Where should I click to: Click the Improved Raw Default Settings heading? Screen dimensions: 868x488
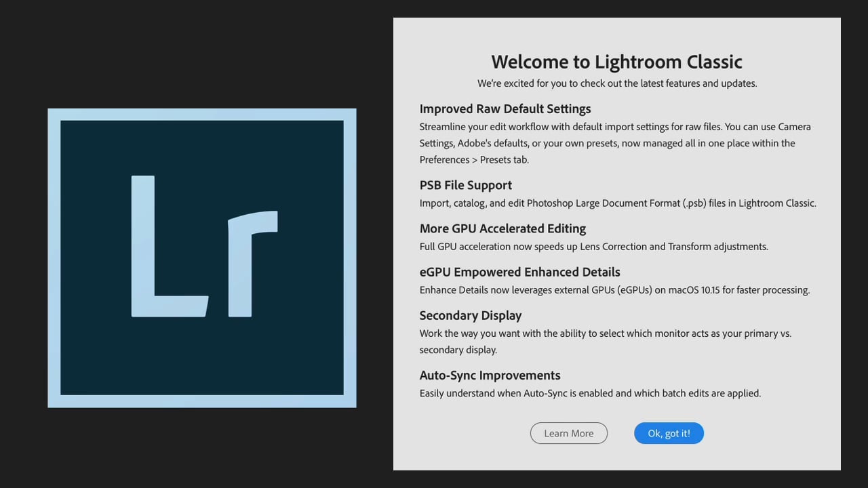(x=505, y=108)
